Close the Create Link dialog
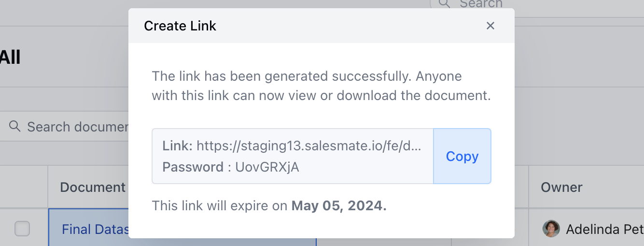 [490, 26]
